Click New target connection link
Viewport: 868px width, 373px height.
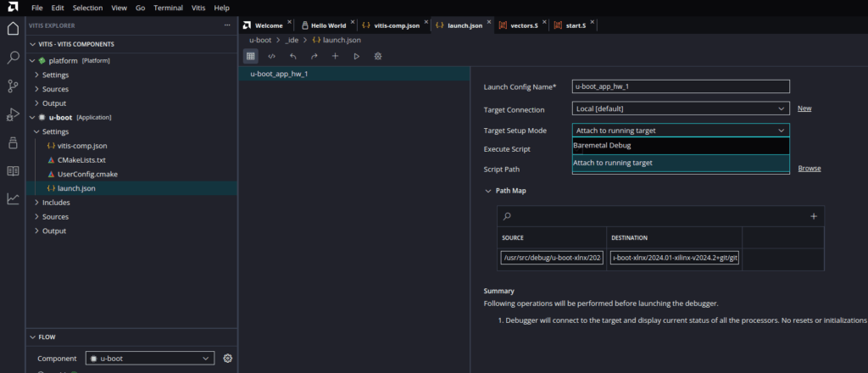[x=804, y=109]
